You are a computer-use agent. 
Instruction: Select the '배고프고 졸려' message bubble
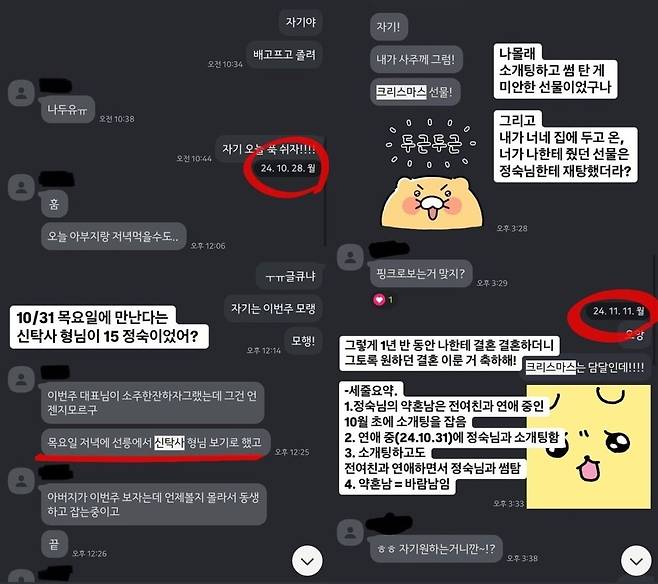(284, 55)
